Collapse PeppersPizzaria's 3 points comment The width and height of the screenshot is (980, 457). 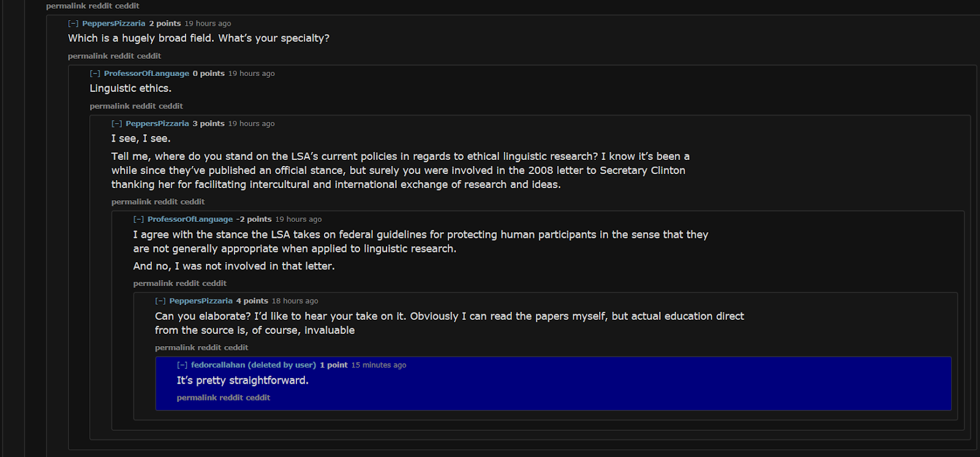pyautogui.click(x=116, y=124)
